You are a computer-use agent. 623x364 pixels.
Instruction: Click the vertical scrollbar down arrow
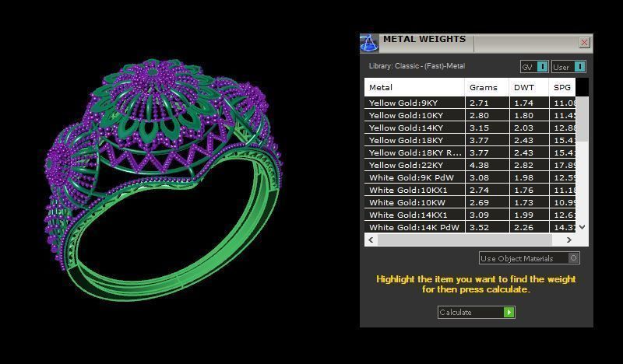coord(582,227)
